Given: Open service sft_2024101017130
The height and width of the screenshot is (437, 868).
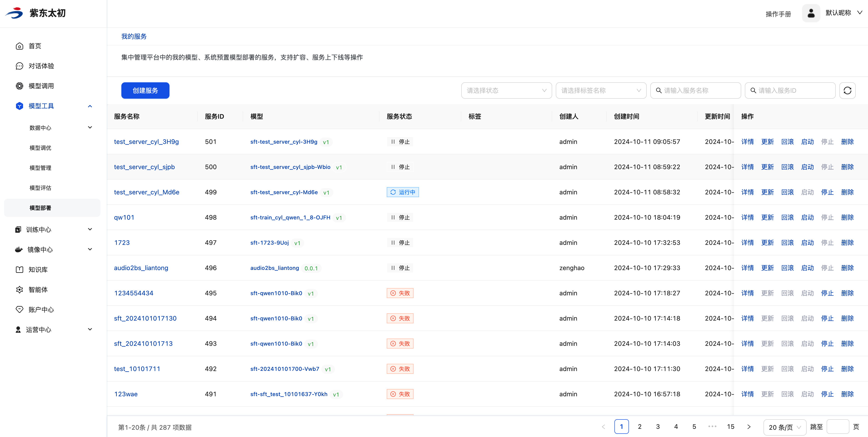Looking at the screenshot, I should [145, 318].
